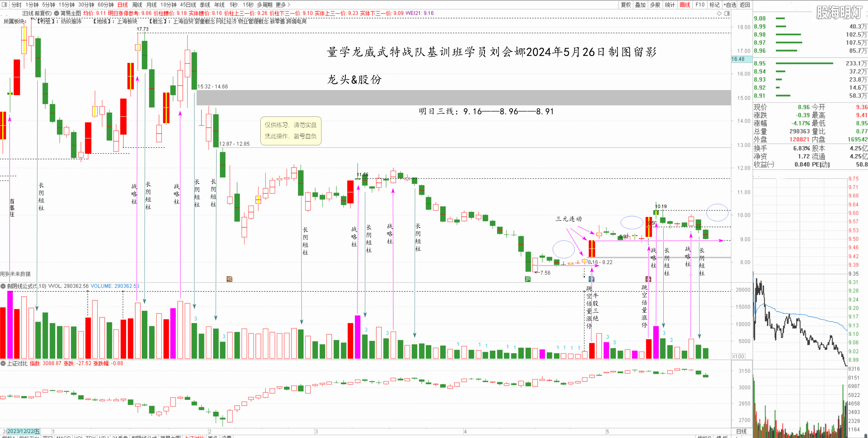Click the 17.73 high price label
This screenshot has width=868, height=438.
[143, 29]
